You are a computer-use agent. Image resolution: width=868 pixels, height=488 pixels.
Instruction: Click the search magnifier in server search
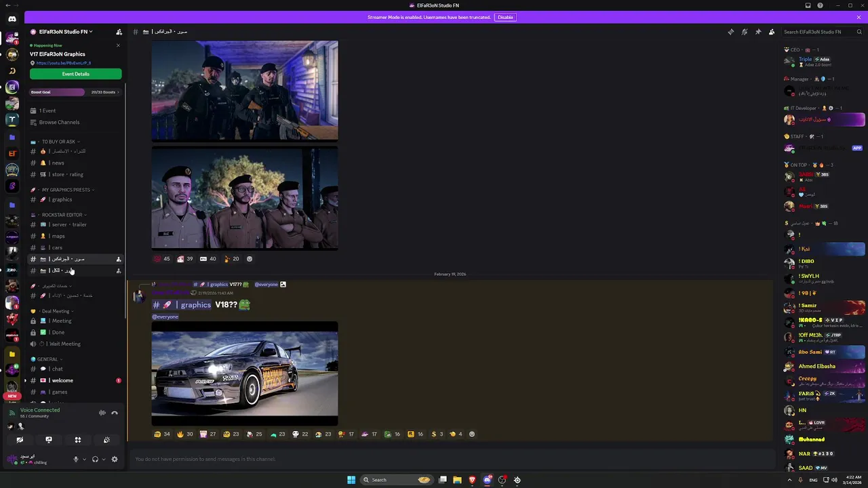pos(859,32)
